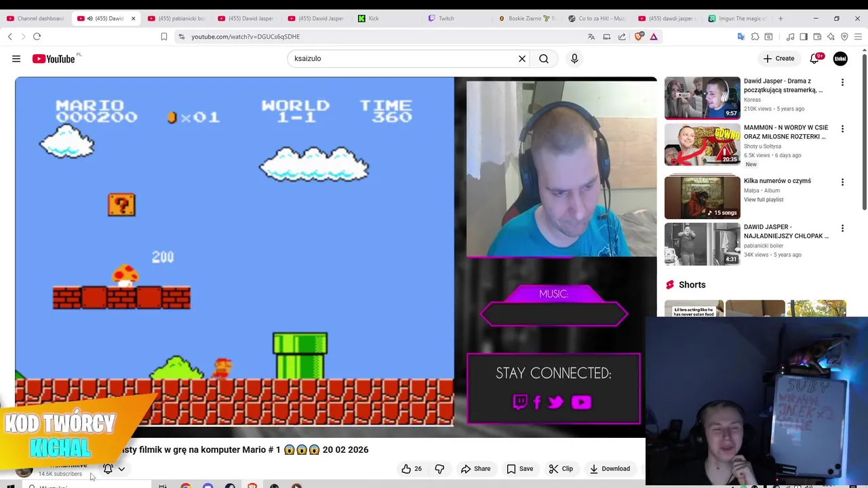Switch to the Twitch browser tab
This screenshot has height=488, width=868.
[457, 18]
